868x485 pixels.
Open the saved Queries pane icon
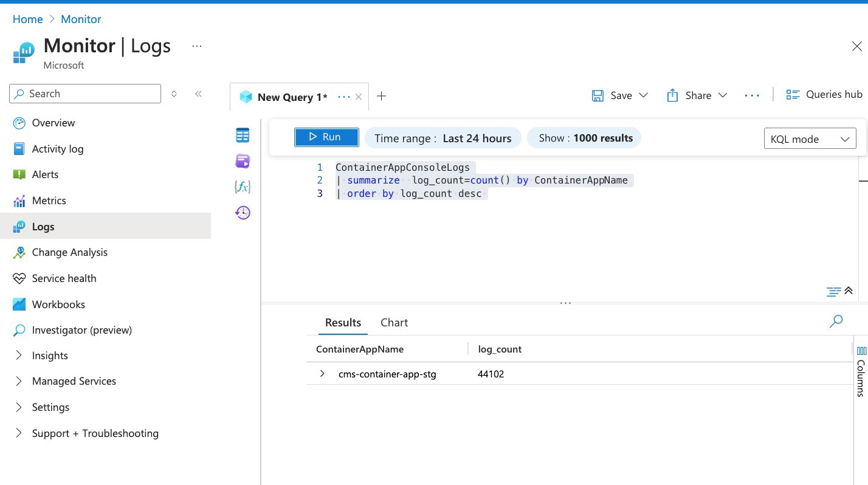coord(243,161)
